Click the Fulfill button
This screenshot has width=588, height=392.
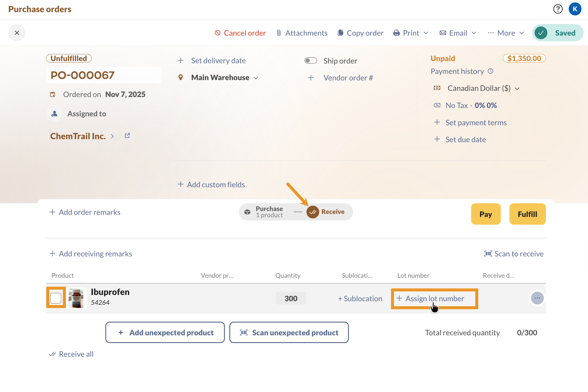point(527,214)
